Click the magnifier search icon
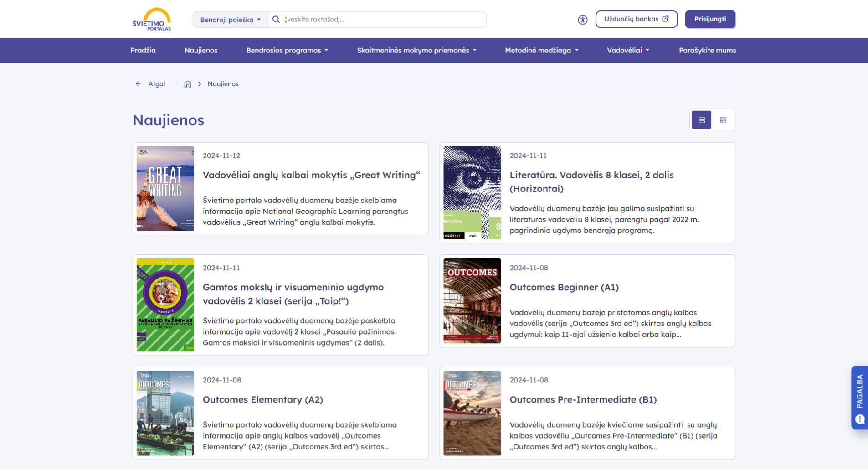 [276, 20]
